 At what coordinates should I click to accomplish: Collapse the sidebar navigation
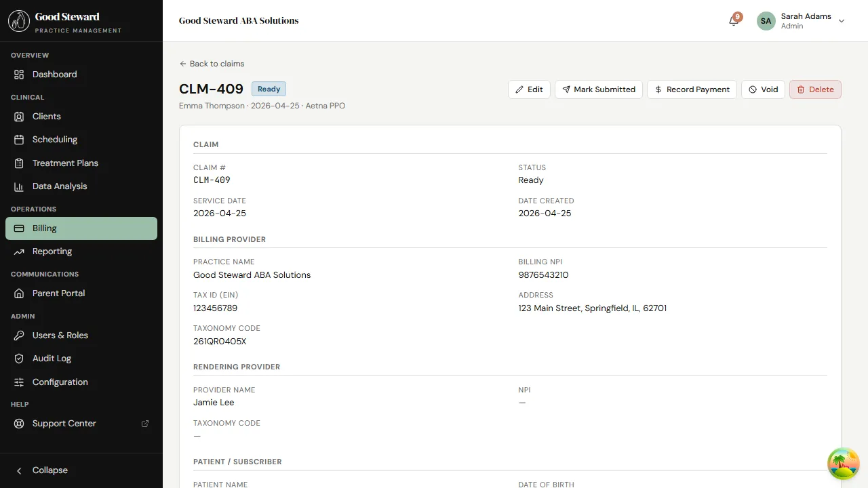pos(41,470)
